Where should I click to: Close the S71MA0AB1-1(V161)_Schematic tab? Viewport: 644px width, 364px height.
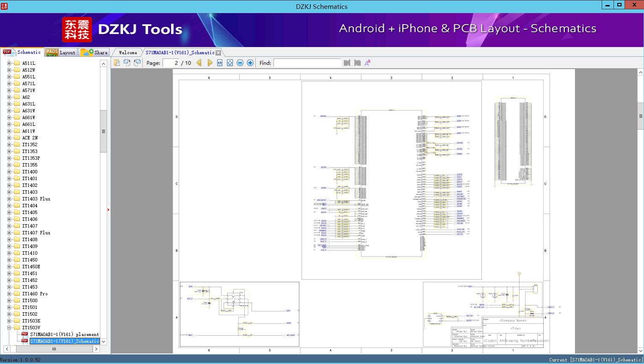coord(218,53)
